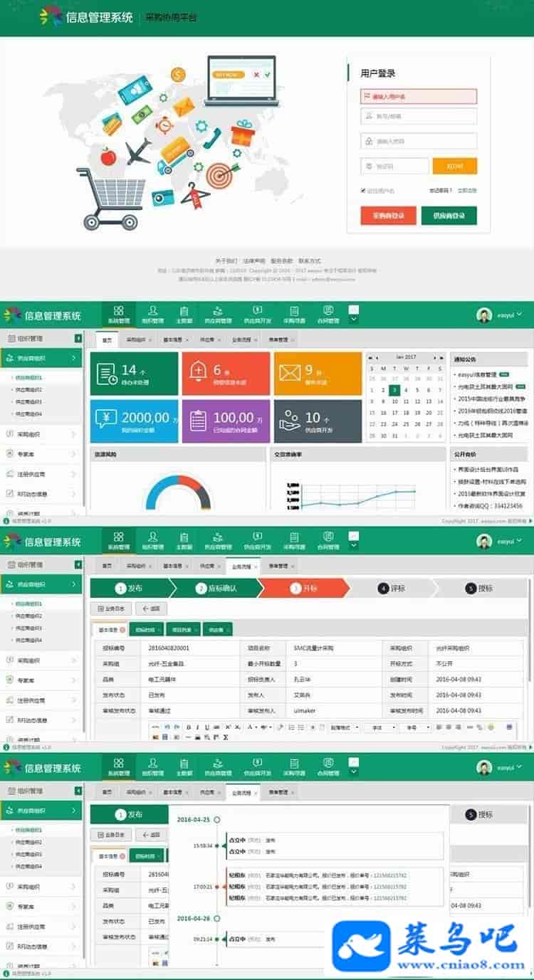The width and height of the screenshot is (534, 980).
Task: Open 合同管理 icon in bid steps screen nav
Action: point(328,537)
